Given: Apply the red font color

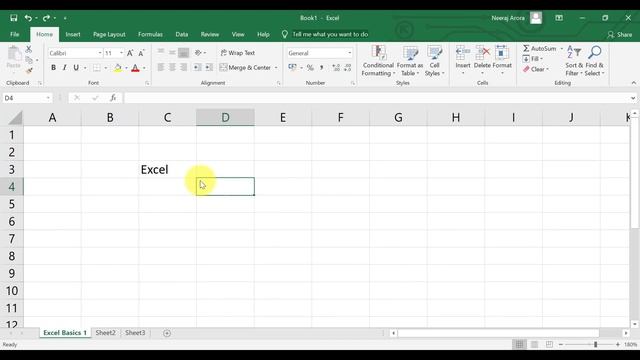Looking at the screenshot, I should [x=135, y=68].
